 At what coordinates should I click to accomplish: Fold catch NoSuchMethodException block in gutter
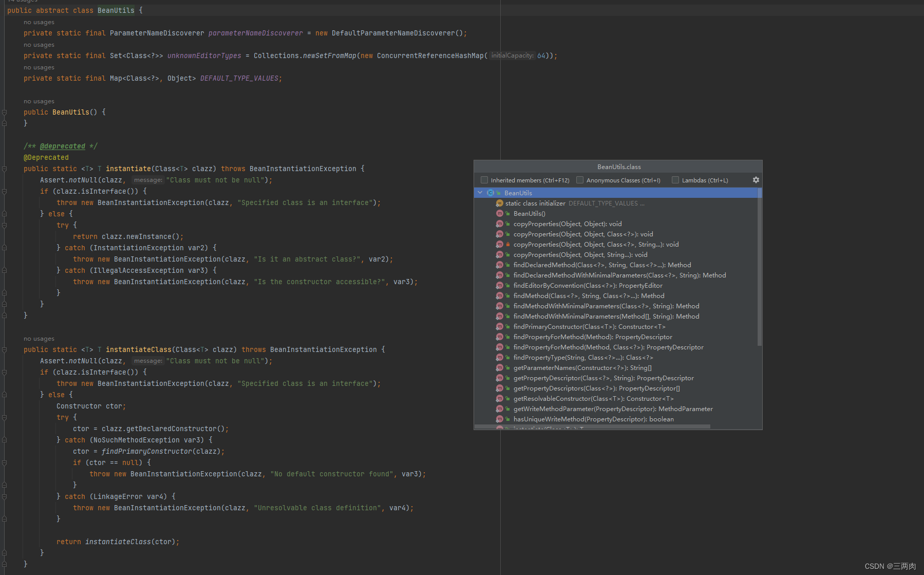(x=4, y=440)
